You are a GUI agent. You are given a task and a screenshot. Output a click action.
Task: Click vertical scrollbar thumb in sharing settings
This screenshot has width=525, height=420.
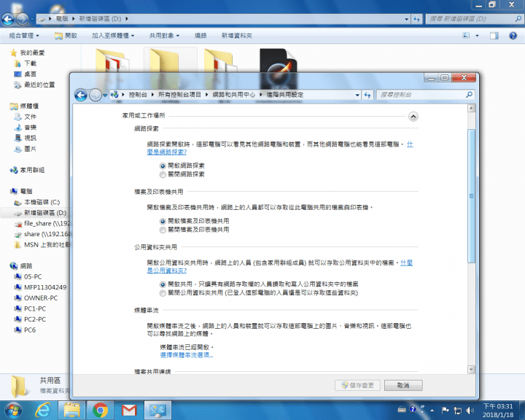[472, 196]
